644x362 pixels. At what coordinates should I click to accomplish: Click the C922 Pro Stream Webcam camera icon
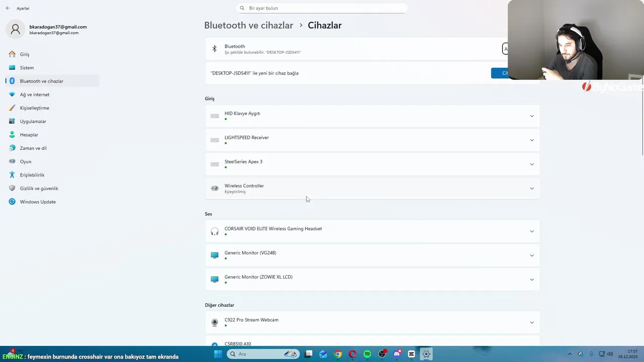(x=215, y=322)
